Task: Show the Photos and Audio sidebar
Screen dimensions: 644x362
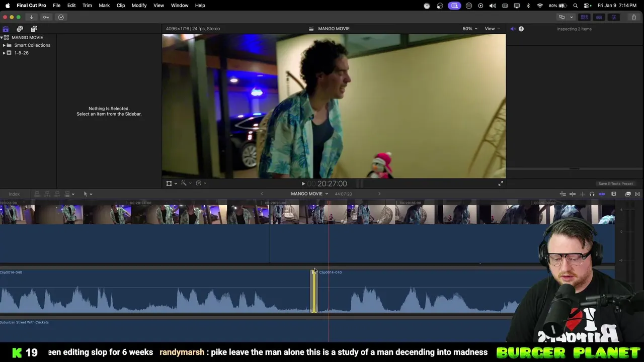Action: (20, 29)
